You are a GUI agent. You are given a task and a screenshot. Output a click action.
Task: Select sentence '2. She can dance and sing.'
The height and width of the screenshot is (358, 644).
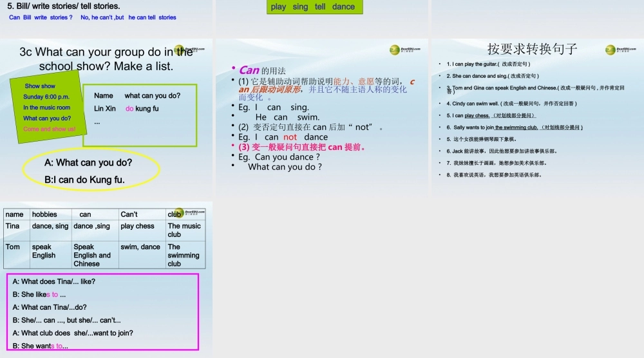493,76
